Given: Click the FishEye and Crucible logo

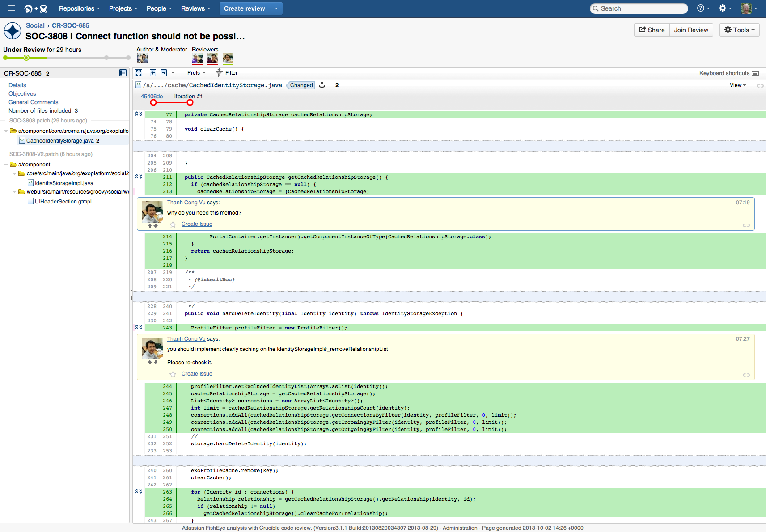Looking at the screenshot, I should 35,8.
